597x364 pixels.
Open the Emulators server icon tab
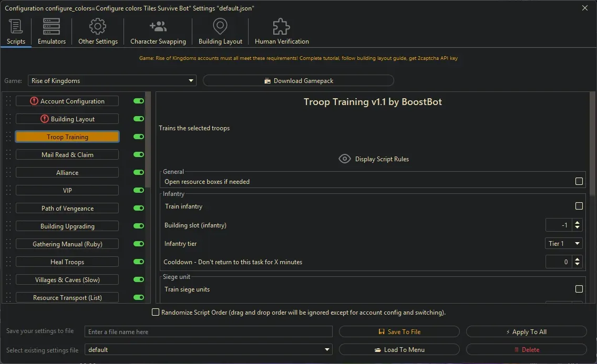(x=52, y=26)
